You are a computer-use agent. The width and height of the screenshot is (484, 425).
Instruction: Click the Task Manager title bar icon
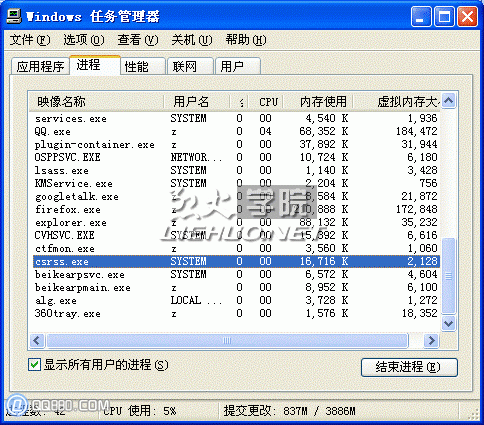click(14, 16)
